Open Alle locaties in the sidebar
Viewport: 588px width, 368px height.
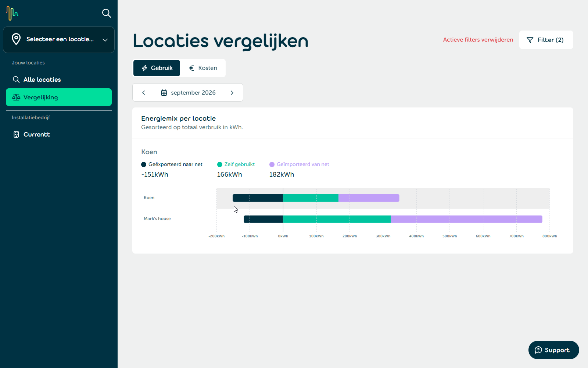coord(59,79)
